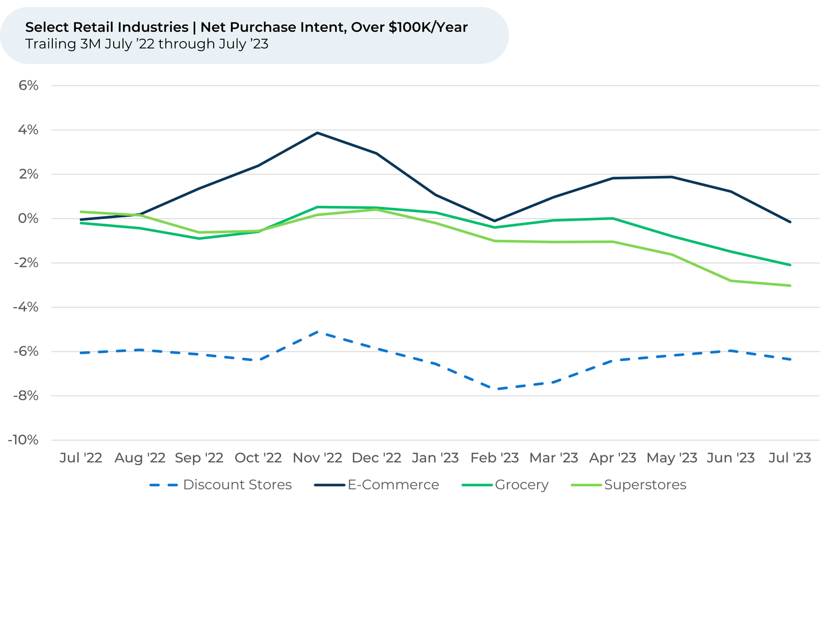Click the Discount Stores legend entry
Image resolution: width=840 pixels, height=621 pixels.
point(221,485)
